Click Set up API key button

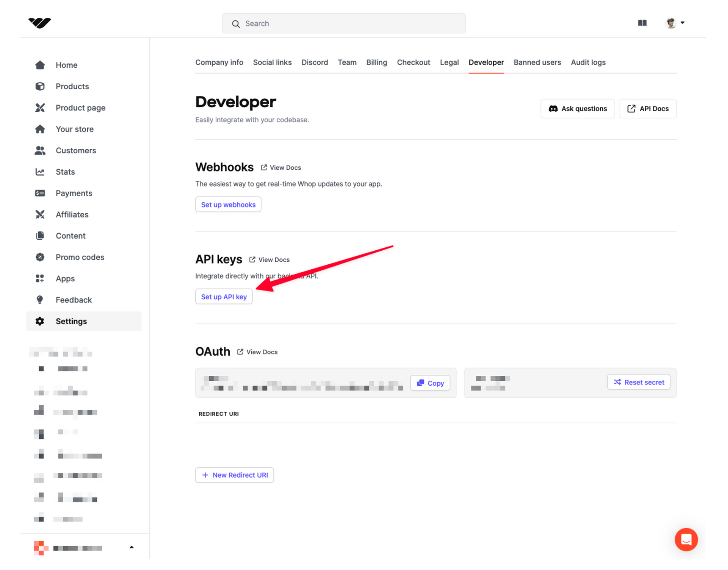[x=223, y=297]
